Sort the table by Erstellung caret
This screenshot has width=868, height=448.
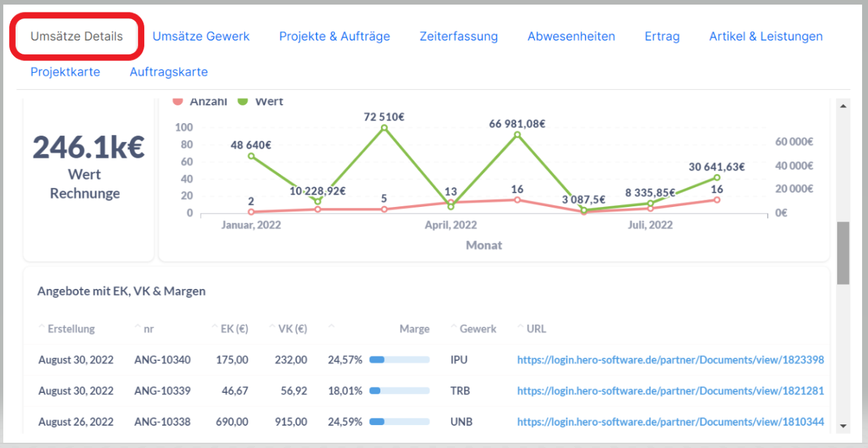pos(41,327)
